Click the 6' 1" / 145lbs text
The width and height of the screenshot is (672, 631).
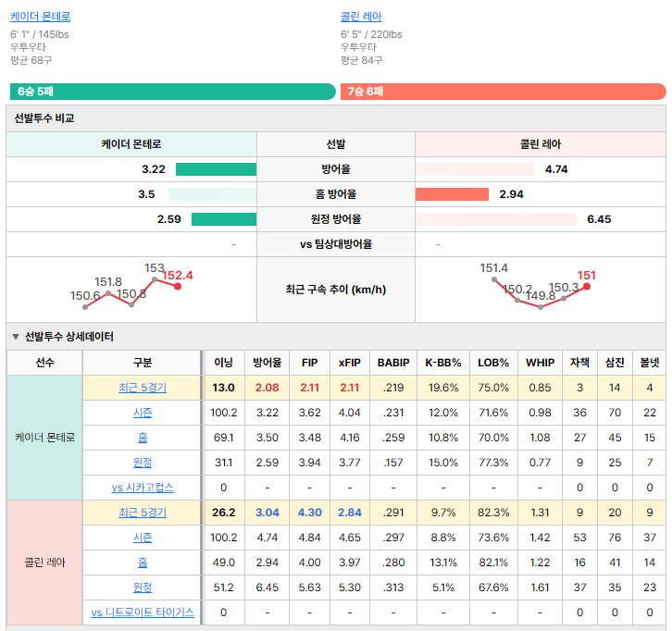[x=40, y=34]
